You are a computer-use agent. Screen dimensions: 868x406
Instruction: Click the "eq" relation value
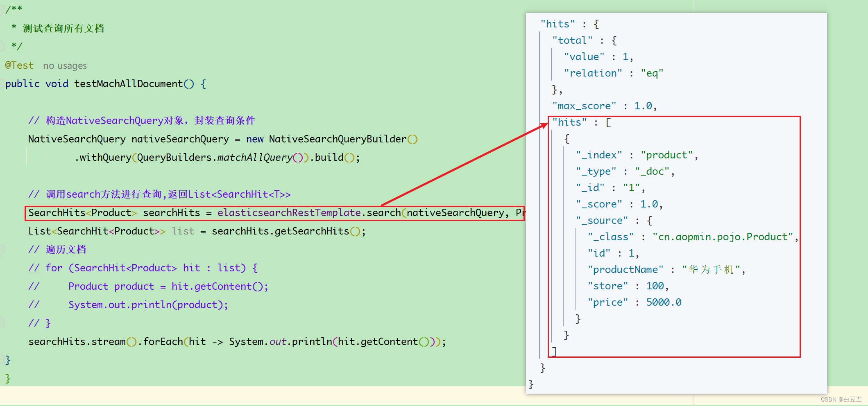[652, 73]
